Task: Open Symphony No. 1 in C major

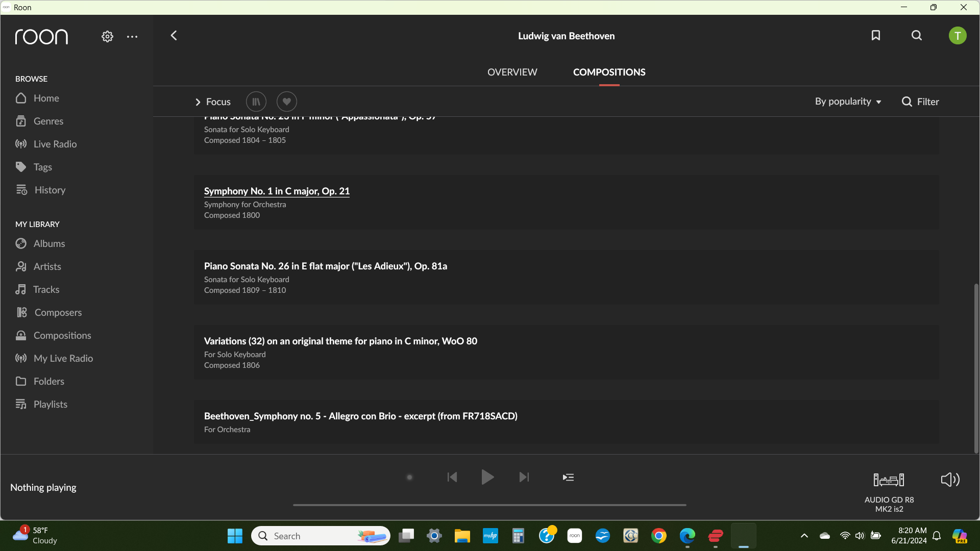Action: pyautogui.click(x=277, y=191)
